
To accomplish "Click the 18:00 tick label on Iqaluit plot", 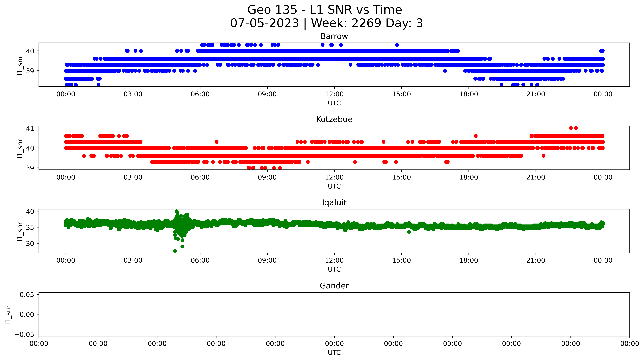I will click(x=469, y=261).
